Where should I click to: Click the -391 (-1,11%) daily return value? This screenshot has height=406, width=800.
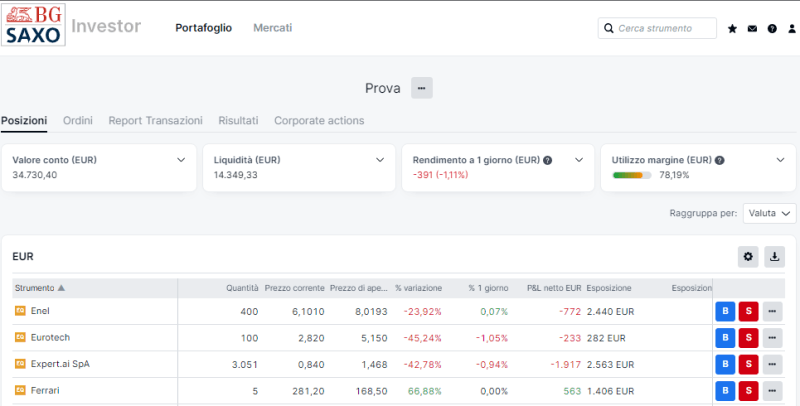click(x=440, y=175)
